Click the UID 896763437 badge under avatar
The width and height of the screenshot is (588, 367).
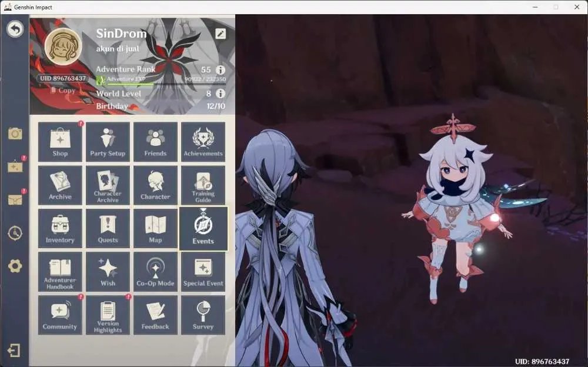pyautogui.click(x=63, y=78)
